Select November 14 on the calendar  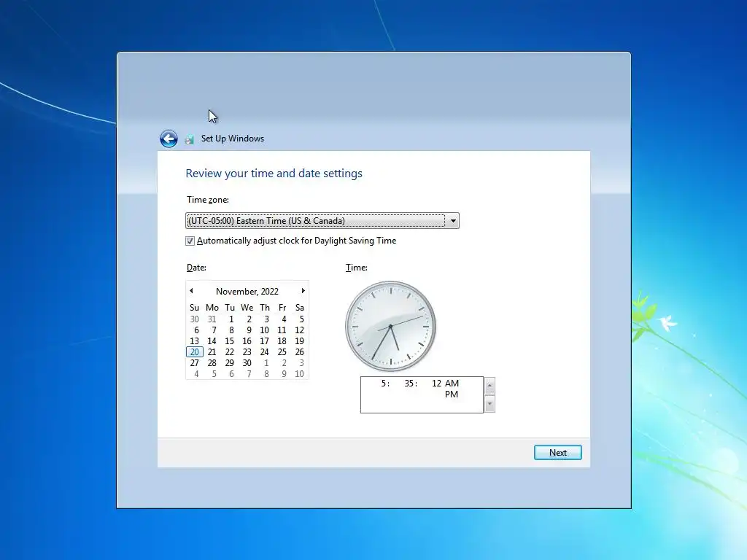coord(212,341)
